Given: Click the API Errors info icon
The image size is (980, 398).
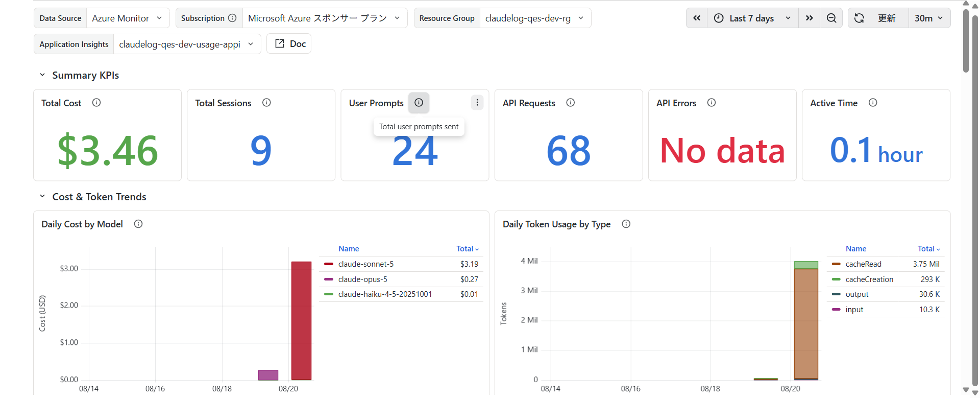Looking at the screenshot, I should (x=712, y=103).
